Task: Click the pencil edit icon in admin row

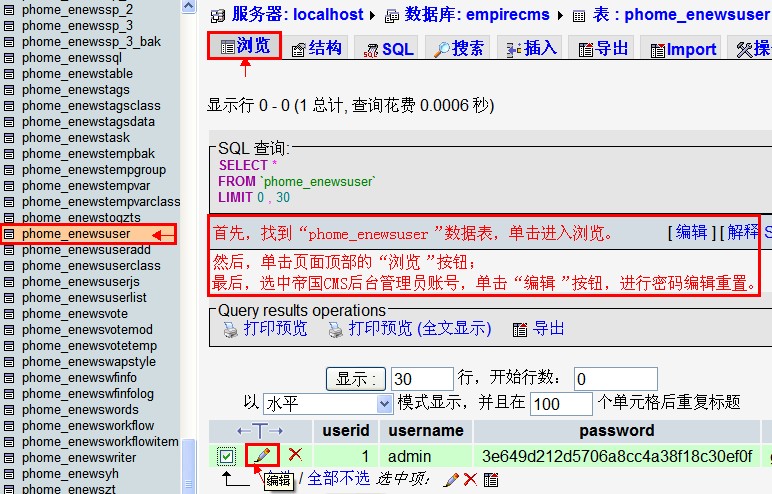Action: click(x=262, y=455)
